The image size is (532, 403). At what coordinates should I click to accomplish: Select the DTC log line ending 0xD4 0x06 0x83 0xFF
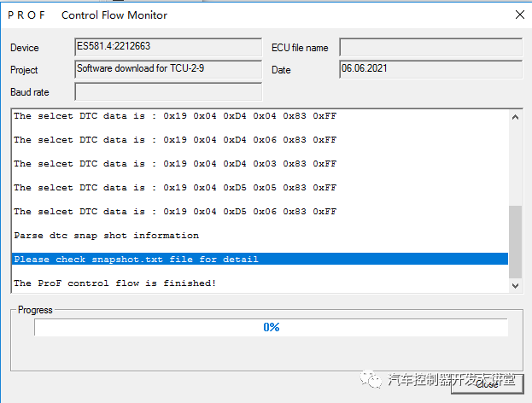[175, 140]
